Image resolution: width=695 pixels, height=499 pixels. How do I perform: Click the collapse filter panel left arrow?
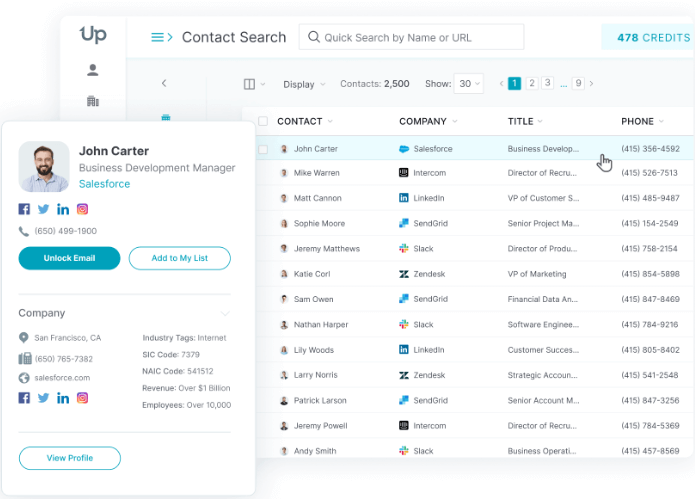coord(164,83)
